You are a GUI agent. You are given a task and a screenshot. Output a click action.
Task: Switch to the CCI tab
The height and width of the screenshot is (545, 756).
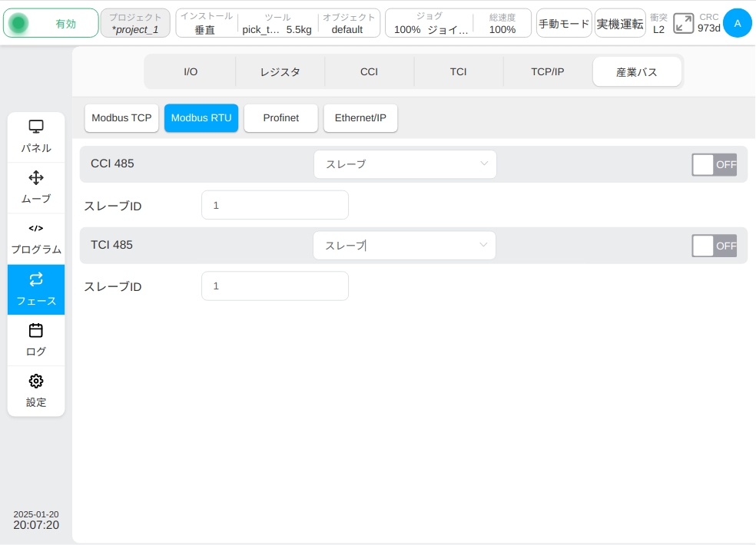[x=370, y=72]
